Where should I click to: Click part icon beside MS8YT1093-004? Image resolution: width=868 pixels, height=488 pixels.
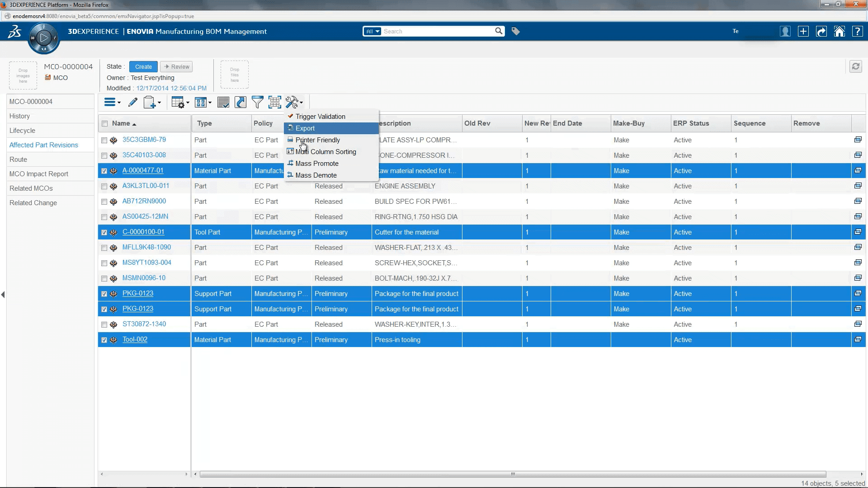(x=113, y=263)
